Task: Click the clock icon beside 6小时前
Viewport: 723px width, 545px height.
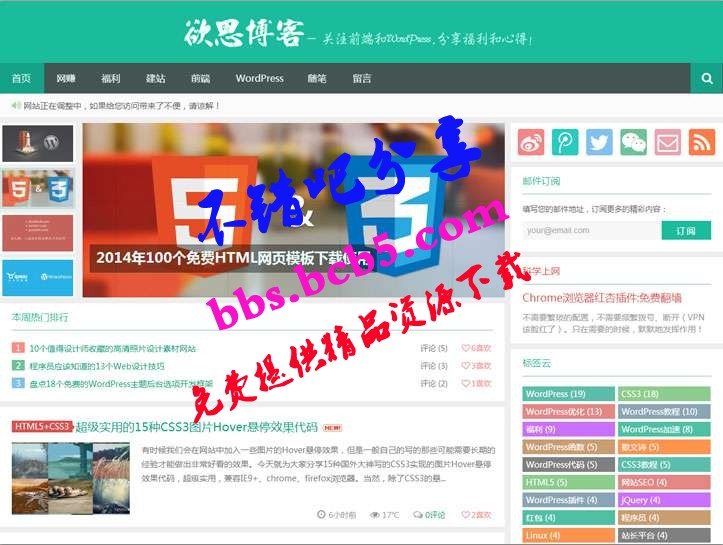Action: coord(321,514)
